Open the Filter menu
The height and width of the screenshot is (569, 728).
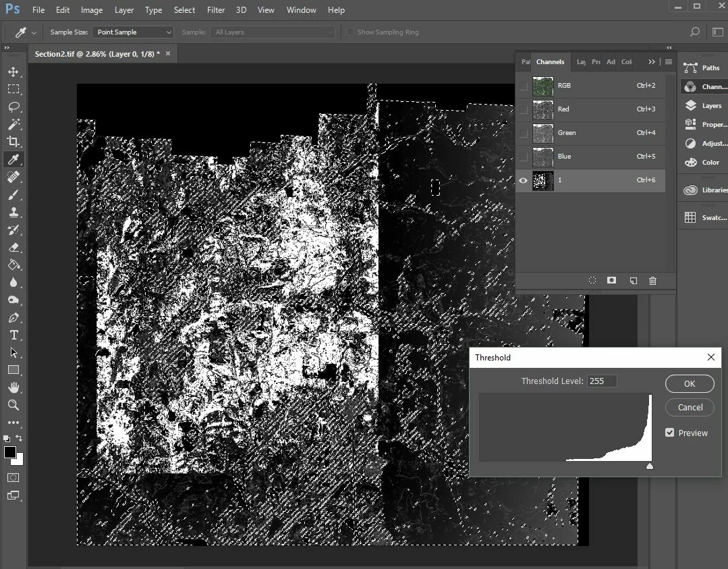(x=216, y=10)
